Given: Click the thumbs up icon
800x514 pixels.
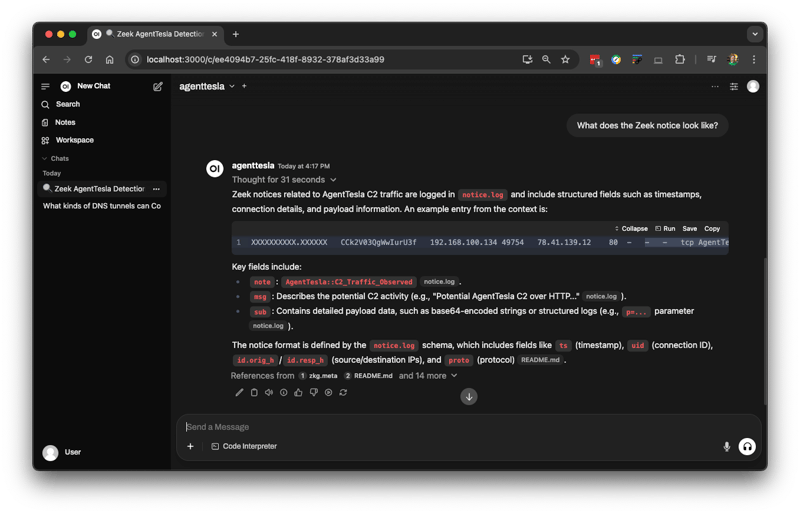Looking at the screenshot, I should (298, 392).
